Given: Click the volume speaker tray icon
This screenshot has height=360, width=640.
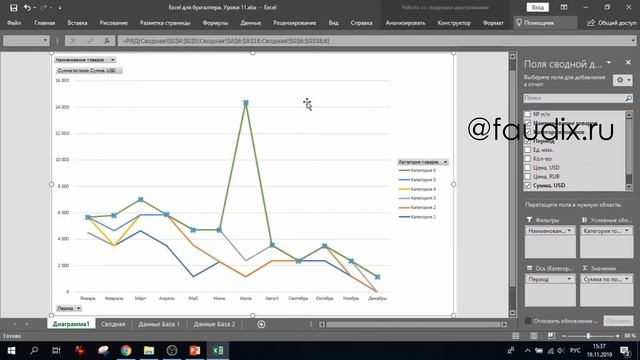Looking at the screenshot, I should [x=560, y=351].
